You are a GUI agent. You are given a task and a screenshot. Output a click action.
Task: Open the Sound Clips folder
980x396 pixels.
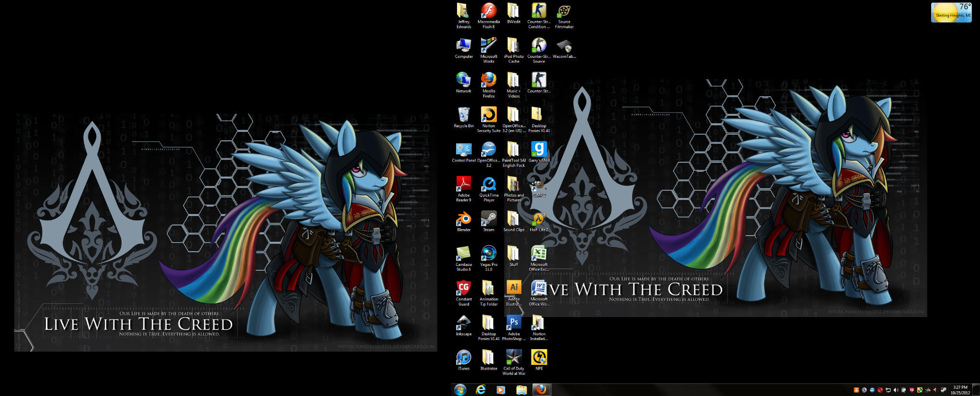tap(513, 222)
